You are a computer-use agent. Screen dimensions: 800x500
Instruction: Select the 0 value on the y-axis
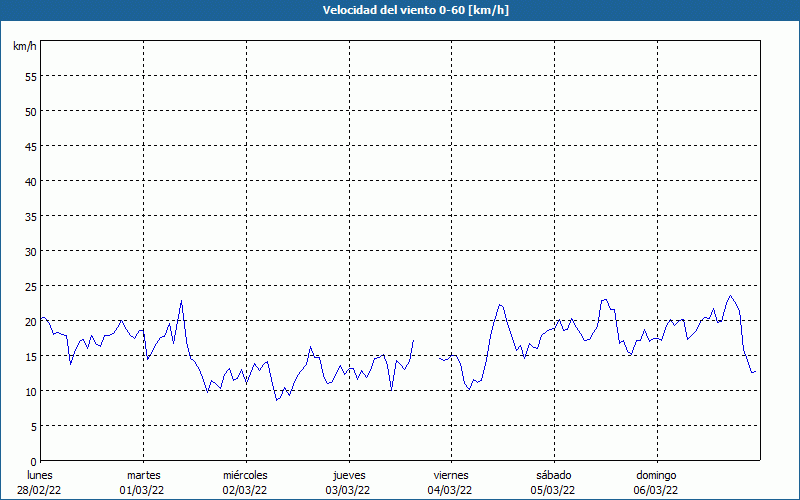34,462
